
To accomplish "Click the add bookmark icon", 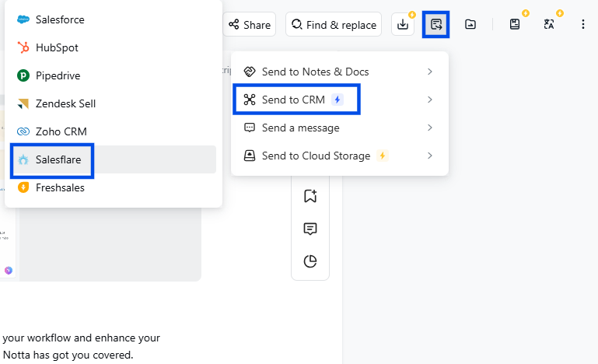I will [x=310, y=196].
